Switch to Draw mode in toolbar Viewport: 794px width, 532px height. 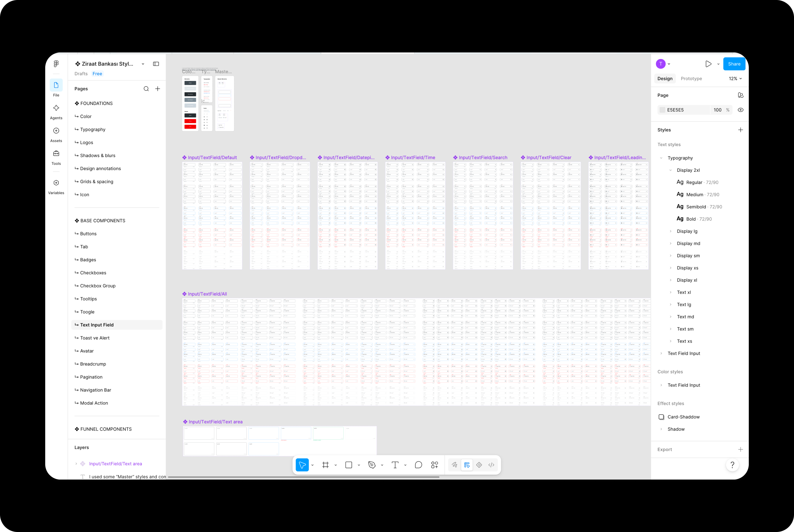tap(455, 465)
